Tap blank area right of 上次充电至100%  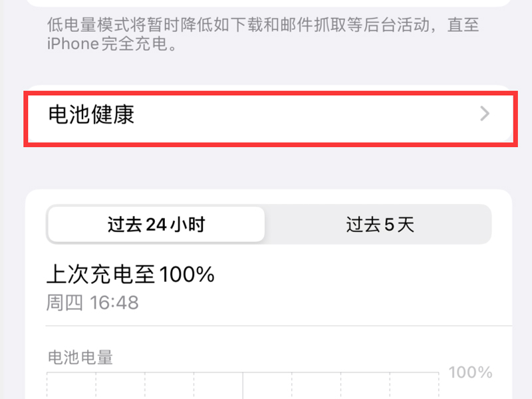pyautogui.click(x=359, y=274)
